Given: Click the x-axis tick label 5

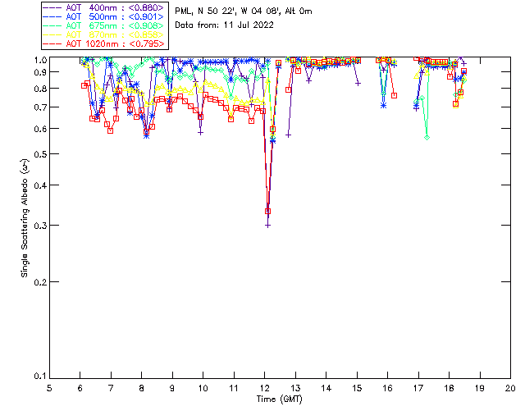Looking at the screenshot, I should 49,389.
